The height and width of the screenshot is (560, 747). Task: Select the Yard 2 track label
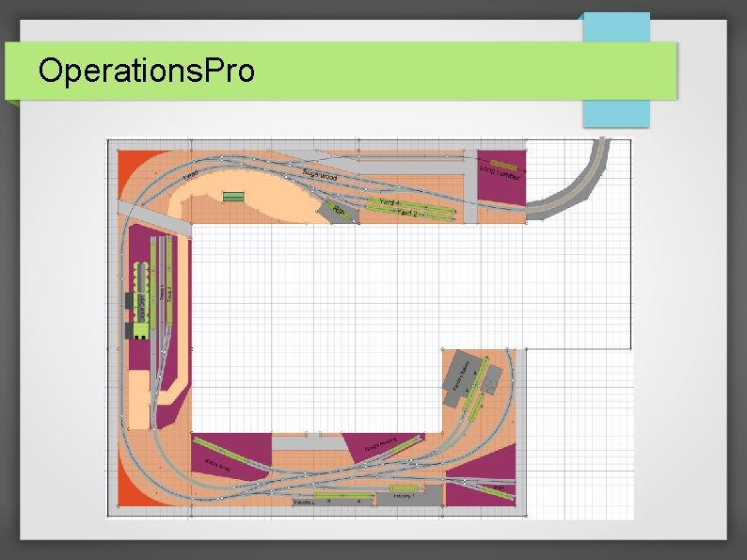point(406,213)
